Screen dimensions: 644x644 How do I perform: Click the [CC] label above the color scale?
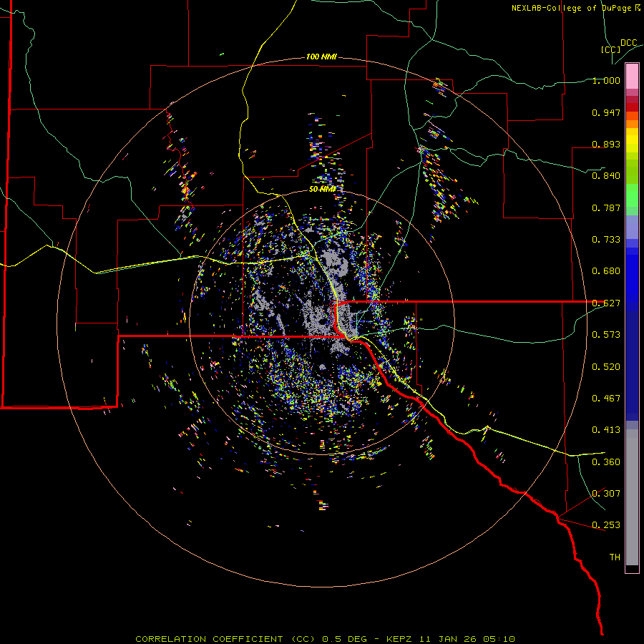(x=610, y=49)
